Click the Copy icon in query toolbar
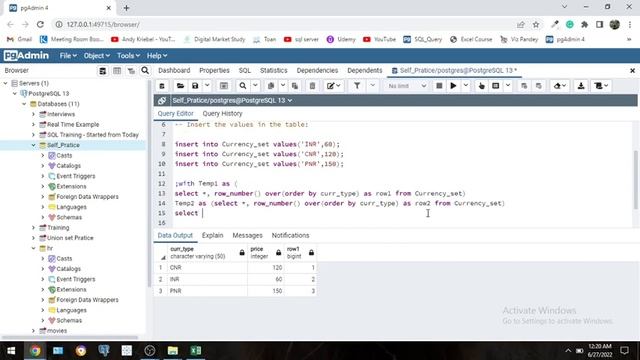The height and width of the screenshot is (360, 640). [271, 86]
